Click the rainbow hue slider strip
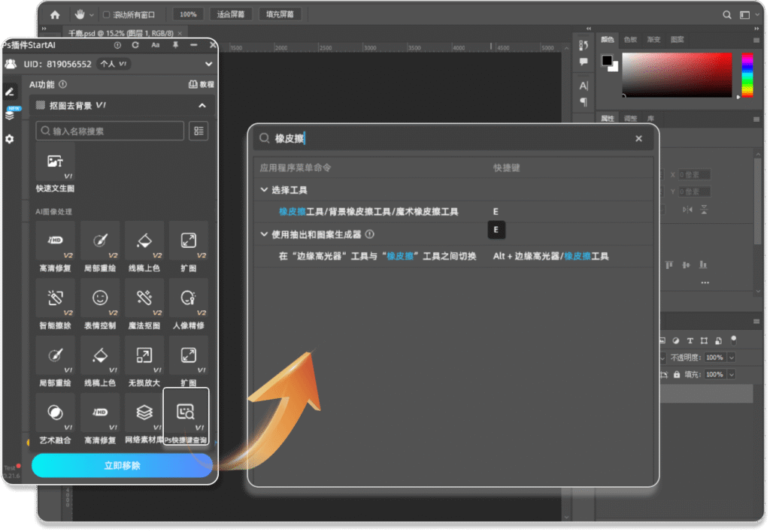Viewport: 770px width, 532px height. (747, 74)
